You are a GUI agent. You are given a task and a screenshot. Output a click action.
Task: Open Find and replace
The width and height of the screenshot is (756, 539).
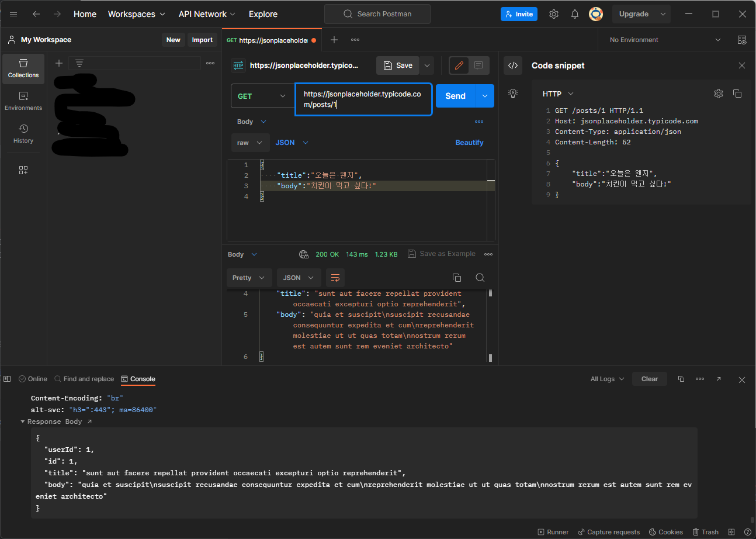[84, 379]
